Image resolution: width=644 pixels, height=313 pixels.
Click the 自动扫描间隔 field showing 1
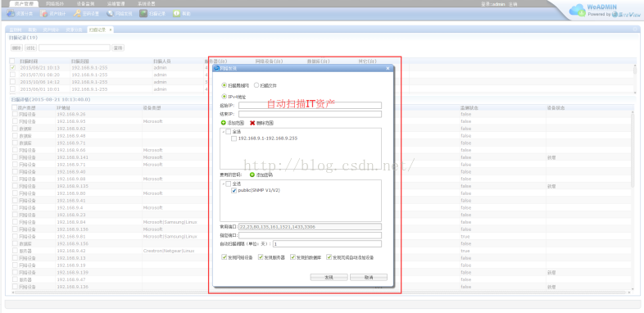point(327,244)
